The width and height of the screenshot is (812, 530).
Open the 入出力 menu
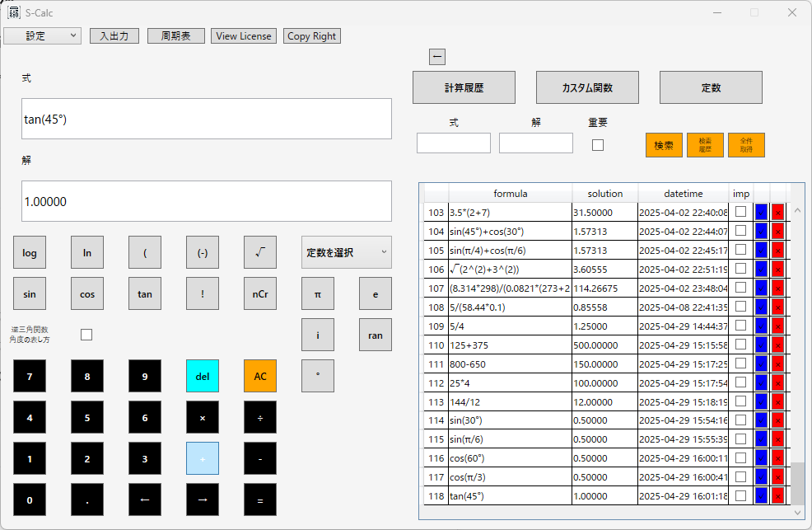114,35
